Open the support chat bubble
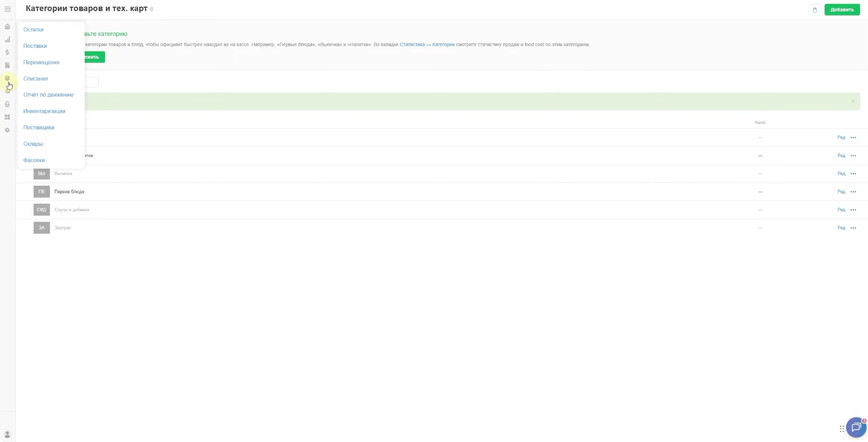Screen dimensions: 868x442 point(856,427)
